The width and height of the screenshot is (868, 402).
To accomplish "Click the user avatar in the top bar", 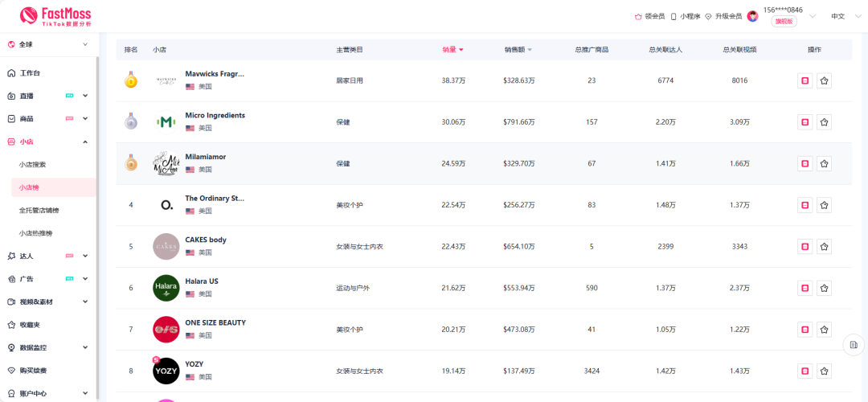I will coord(752,17).
